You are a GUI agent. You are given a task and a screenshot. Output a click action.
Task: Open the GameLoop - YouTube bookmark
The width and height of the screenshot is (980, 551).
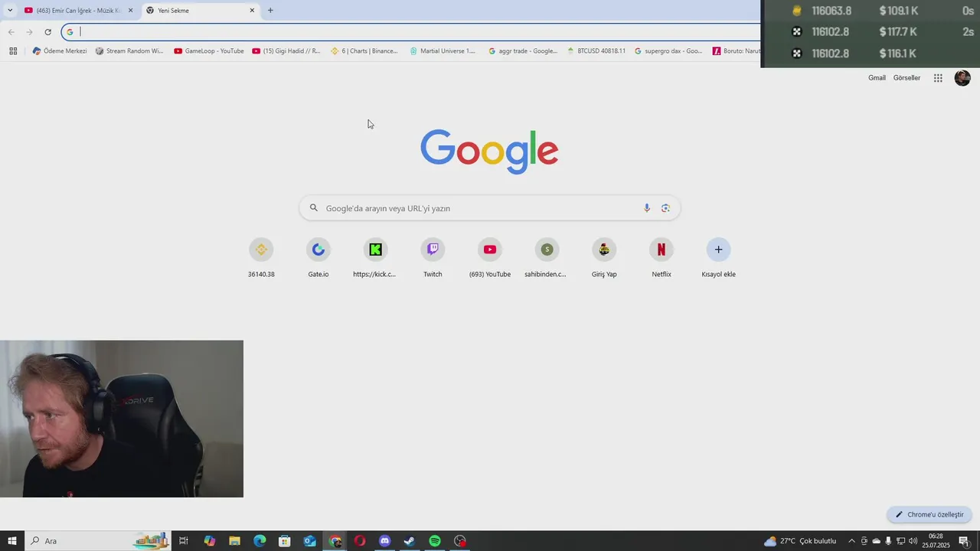click(209, 51)
